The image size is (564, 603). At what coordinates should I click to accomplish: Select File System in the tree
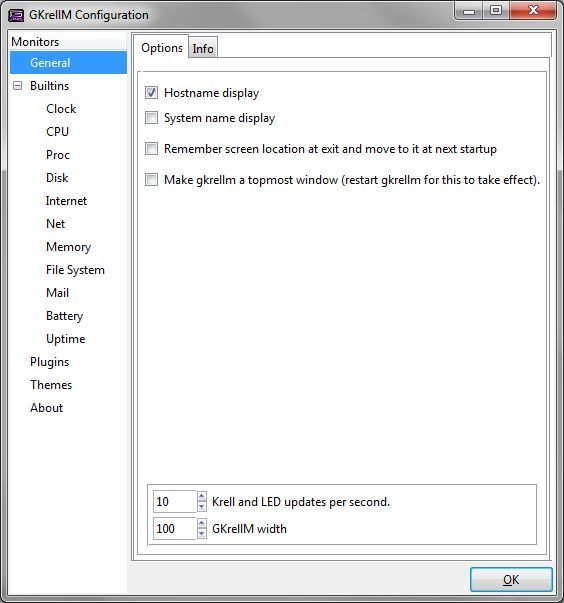tap(75, 270)
